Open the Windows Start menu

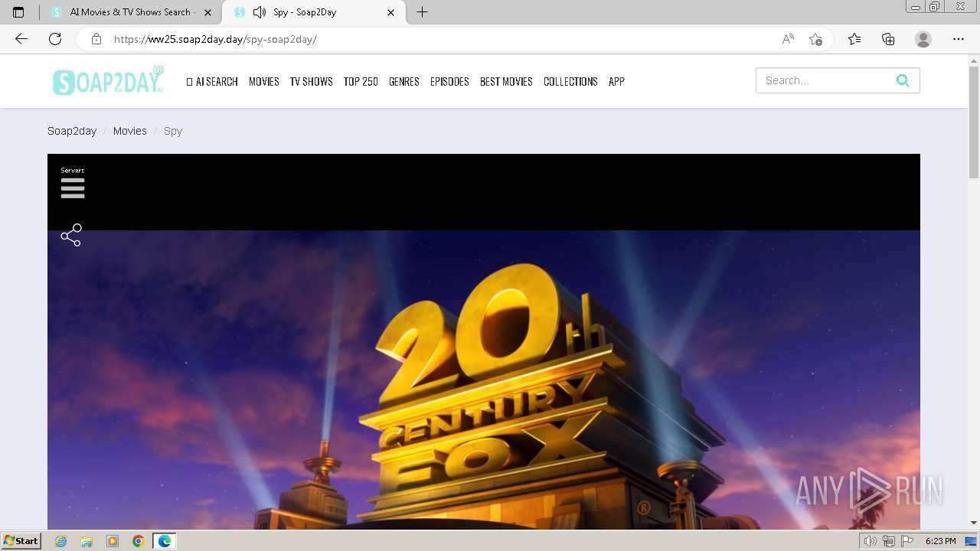click(21, 541)
